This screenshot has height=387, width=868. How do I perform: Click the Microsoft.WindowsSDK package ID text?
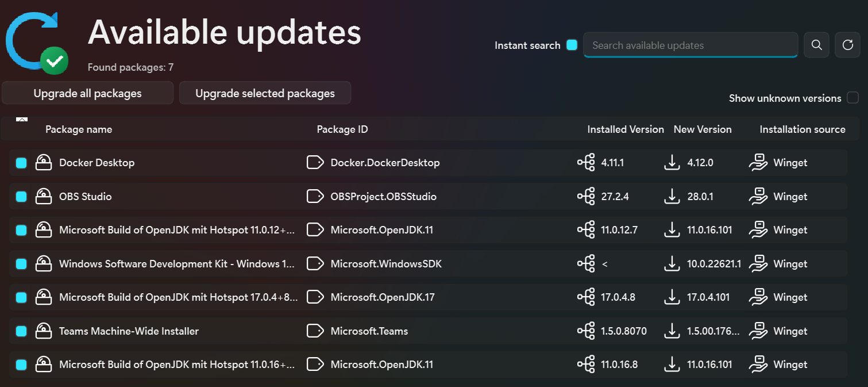point(386,264)
